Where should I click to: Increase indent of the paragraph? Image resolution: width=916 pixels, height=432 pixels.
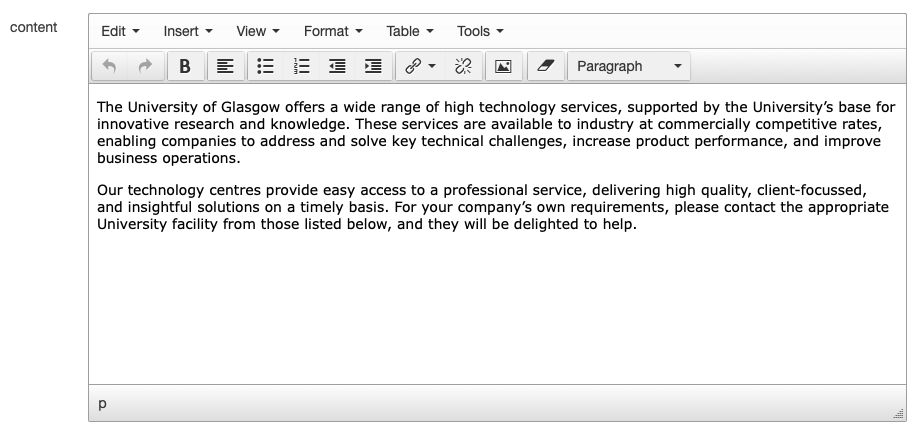pyautogui.click(x=373, y=66)
